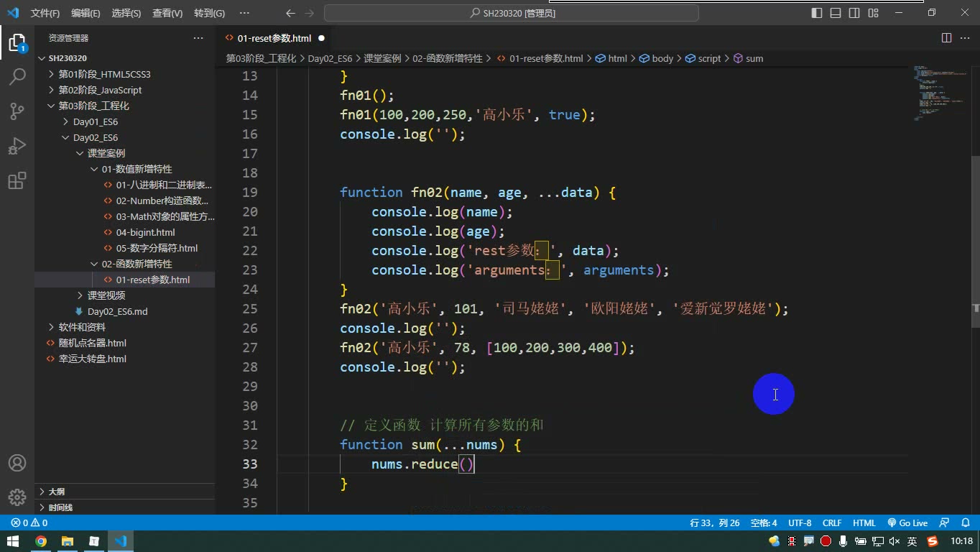Open the 文件(F) menu
The width and height of the screenshot is (980, 552).
pyautogui.click(x=45, y=13)
